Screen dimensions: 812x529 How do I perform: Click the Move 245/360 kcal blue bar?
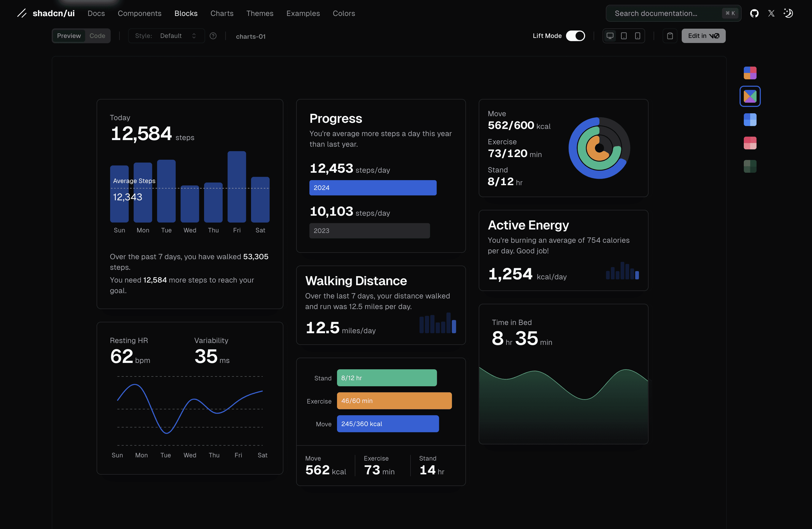coord(388,424)
